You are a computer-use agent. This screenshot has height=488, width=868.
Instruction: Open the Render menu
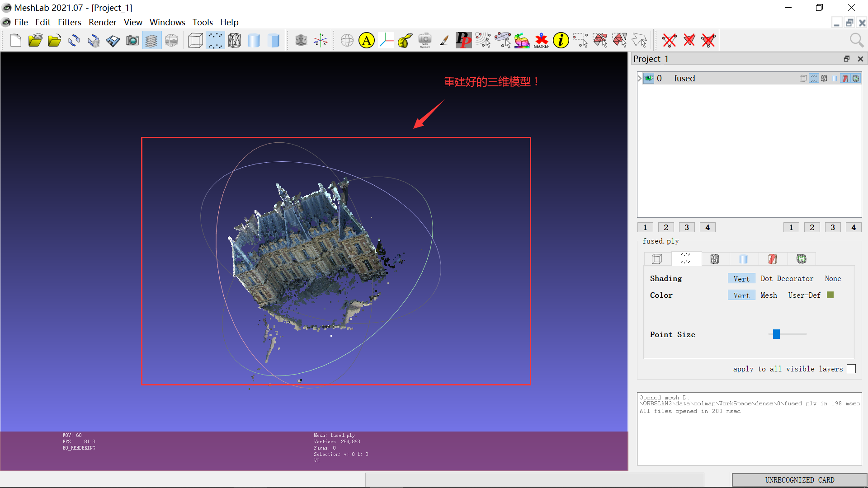[x=102, y=22]
